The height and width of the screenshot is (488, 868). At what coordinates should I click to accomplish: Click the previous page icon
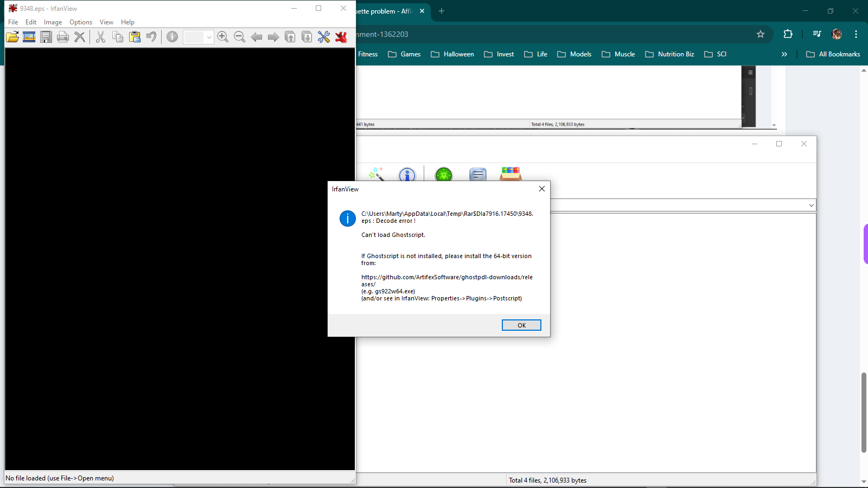[290, 37]
